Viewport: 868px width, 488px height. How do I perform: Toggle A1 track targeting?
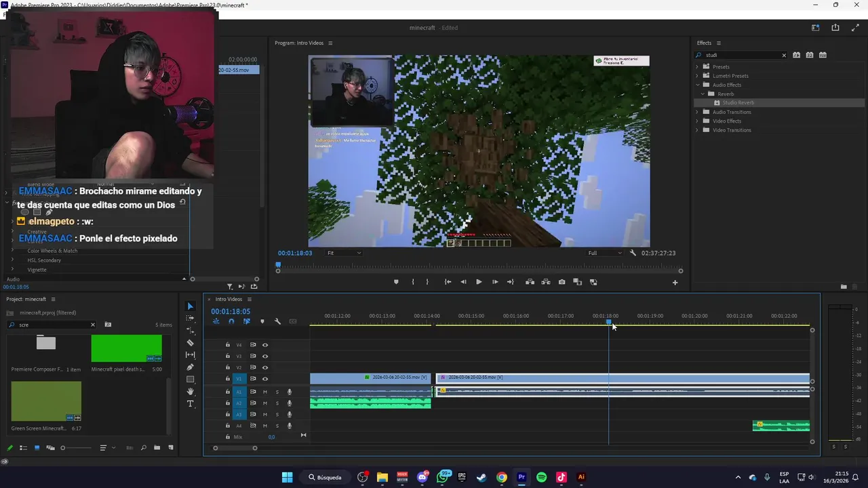coord(239,392)
